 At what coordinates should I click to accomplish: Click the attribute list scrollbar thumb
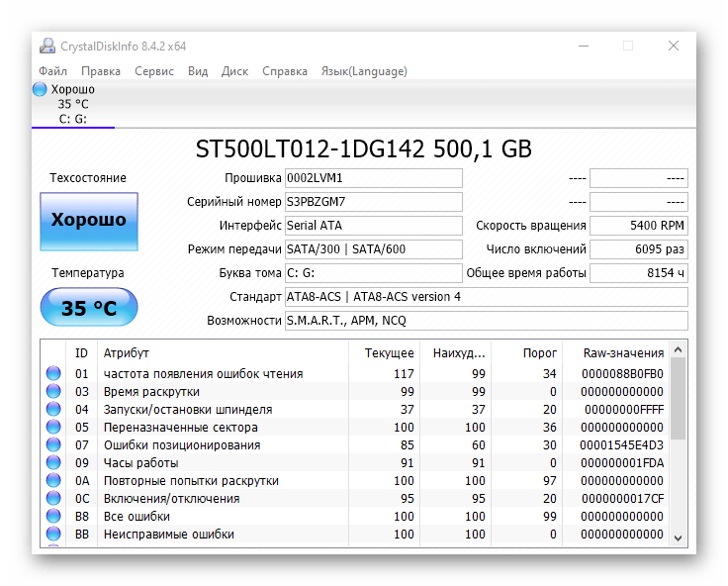(x=678, y=398)
